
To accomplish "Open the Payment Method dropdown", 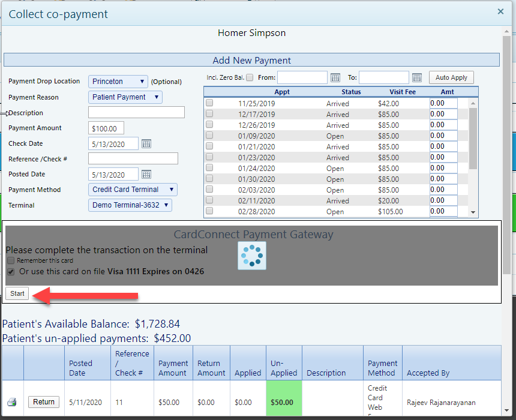I will [132, 189].
